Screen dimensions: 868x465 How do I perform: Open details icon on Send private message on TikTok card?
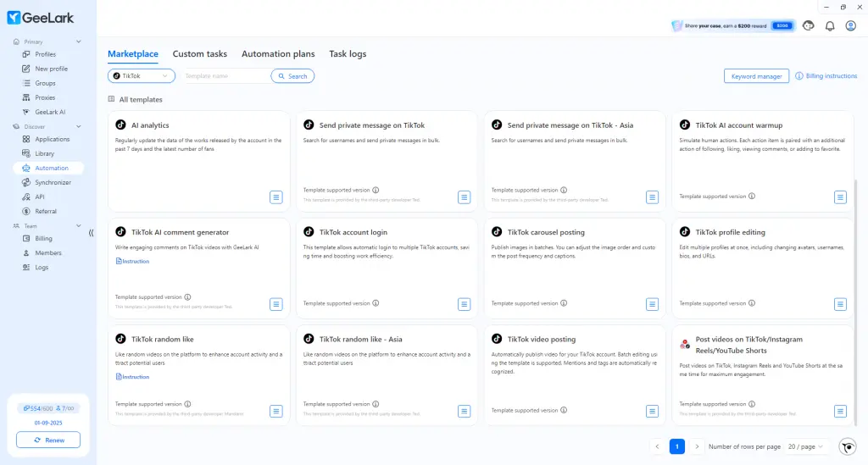[x=464, y=197]
